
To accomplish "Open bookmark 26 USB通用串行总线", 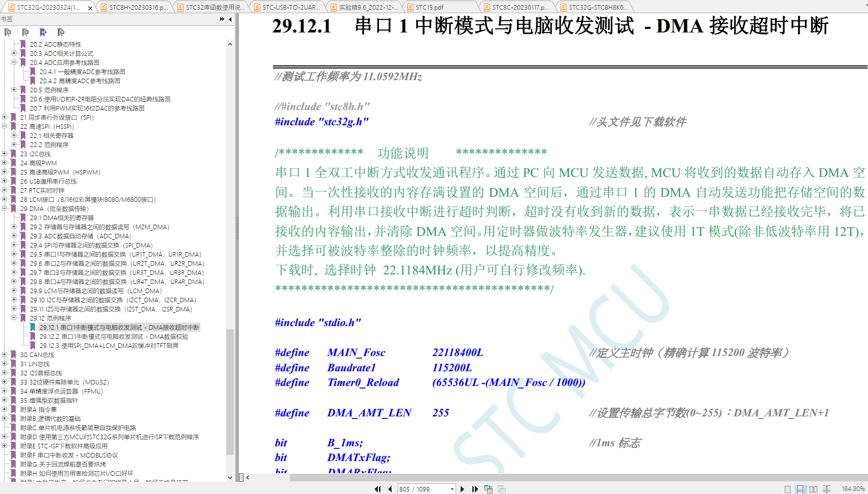I will pyautogui.click(x=49, y=182).
